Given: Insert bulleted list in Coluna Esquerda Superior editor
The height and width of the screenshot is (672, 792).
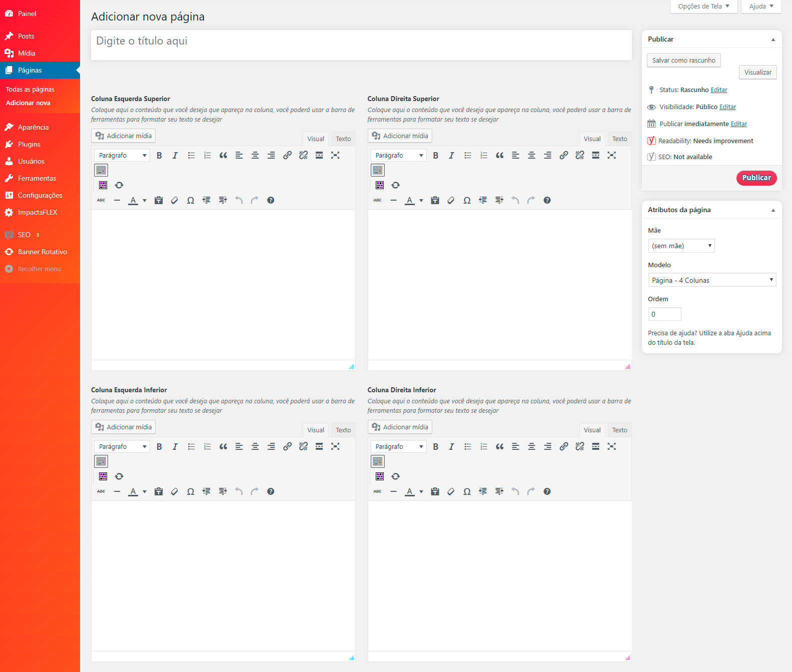Looking at the screenshot, I should pos(191,156).
